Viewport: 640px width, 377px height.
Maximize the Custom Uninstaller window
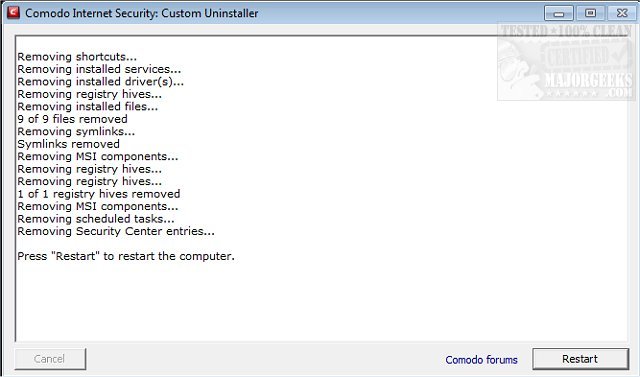pyautogui.click(x=590, y=13)
